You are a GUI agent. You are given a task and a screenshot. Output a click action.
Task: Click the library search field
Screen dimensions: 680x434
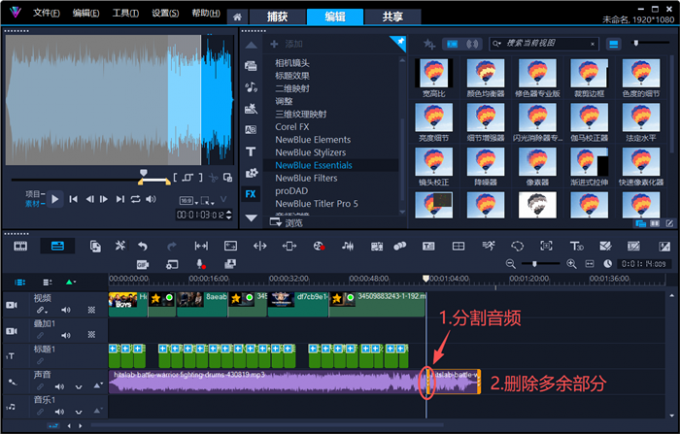(x=545, y=44)
